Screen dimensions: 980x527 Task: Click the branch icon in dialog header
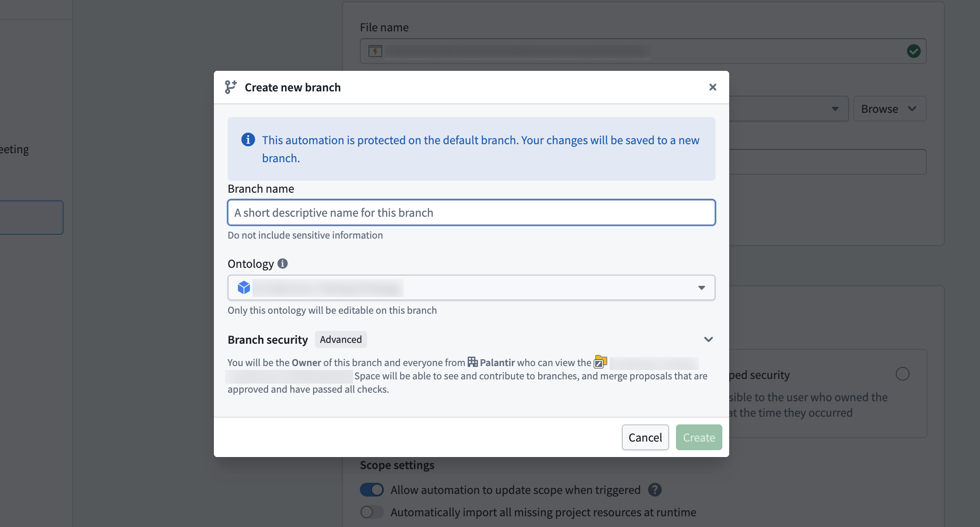[x=231, y=87]
